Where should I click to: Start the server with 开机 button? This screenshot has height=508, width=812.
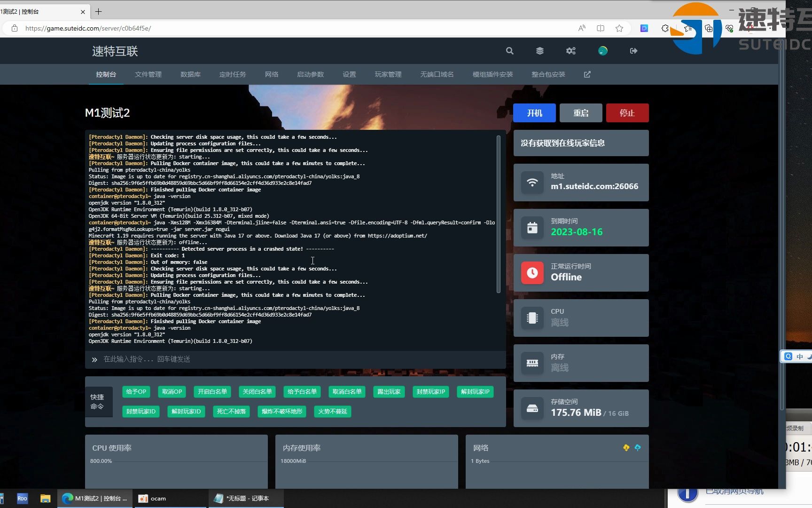point(535,113)
